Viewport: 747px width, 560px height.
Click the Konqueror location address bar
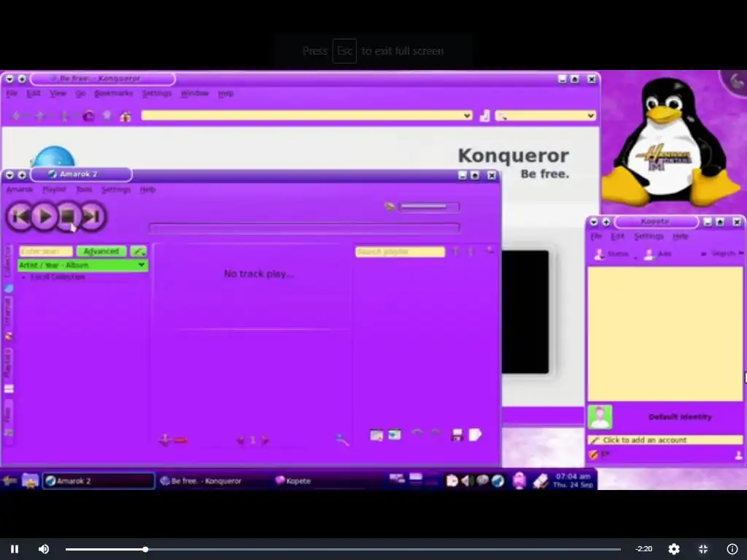click(x=306, y=115)
